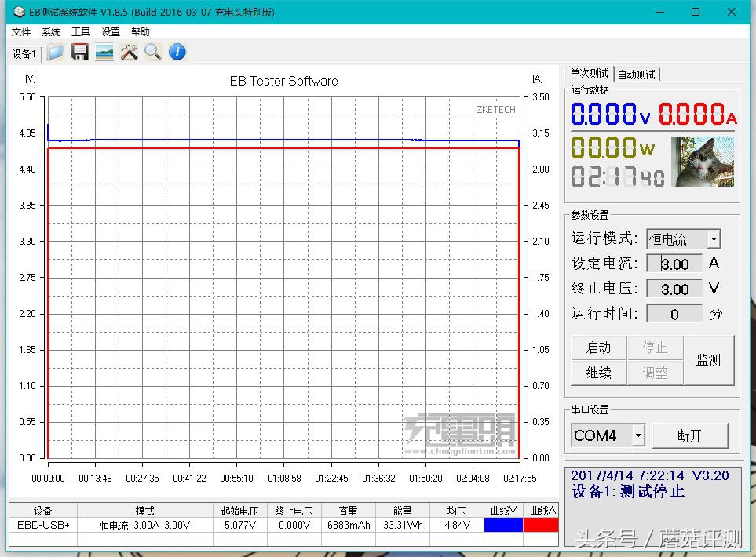Image resolution: width=756 pixels, height=557 pixels.
Task: Click the 模式 column header
Action: point(145,511)
